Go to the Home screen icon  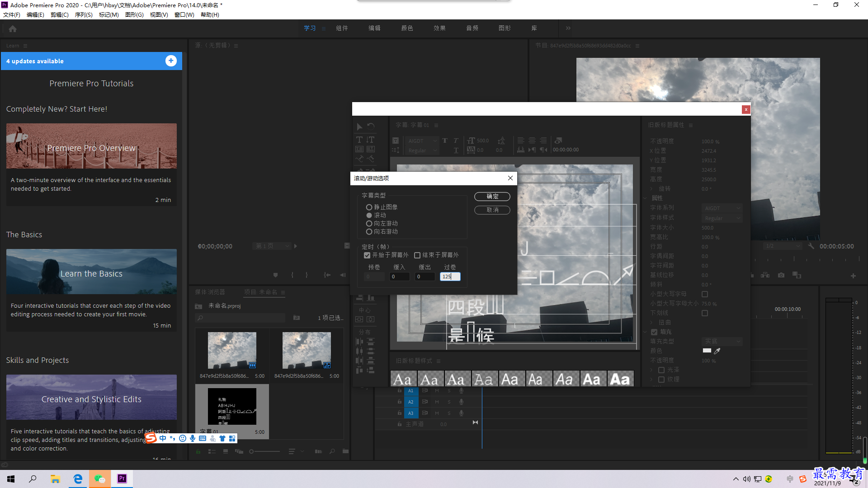click(13, 29)
